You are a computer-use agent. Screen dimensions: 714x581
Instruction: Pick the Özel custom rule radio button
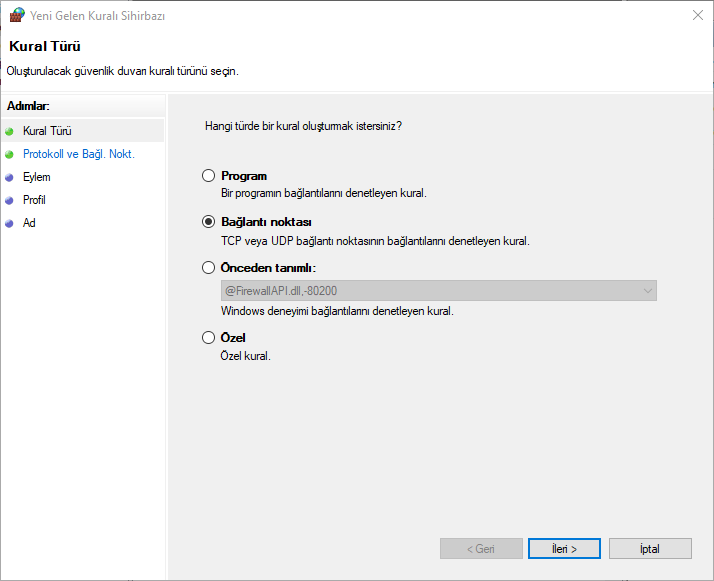point(209,338)
